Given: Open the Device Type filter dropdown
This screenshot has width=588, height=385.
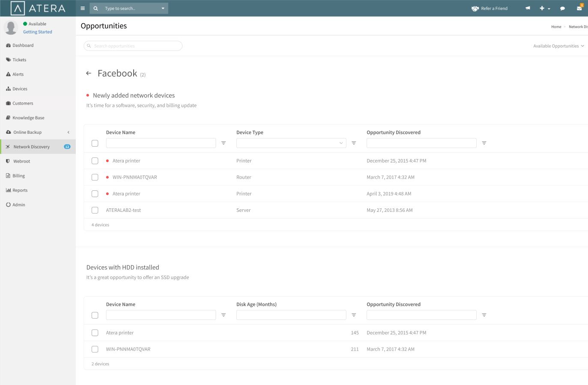Looking at the screenshot, I should [x=291, y=143].
